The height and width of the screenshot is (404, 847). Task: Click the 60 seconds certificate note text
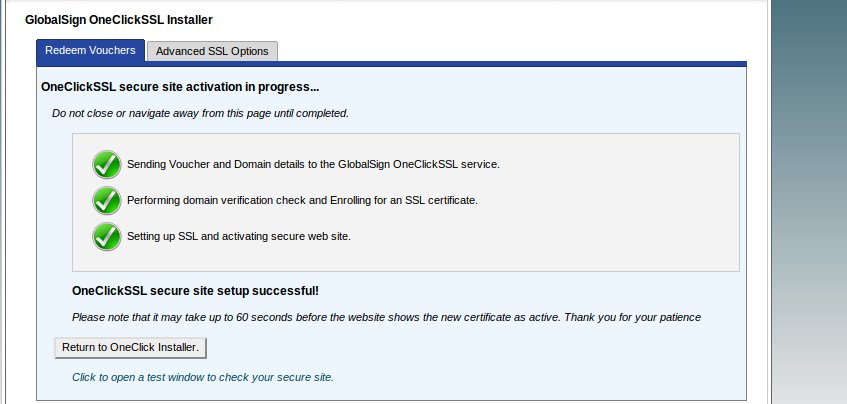click(386, 318)
